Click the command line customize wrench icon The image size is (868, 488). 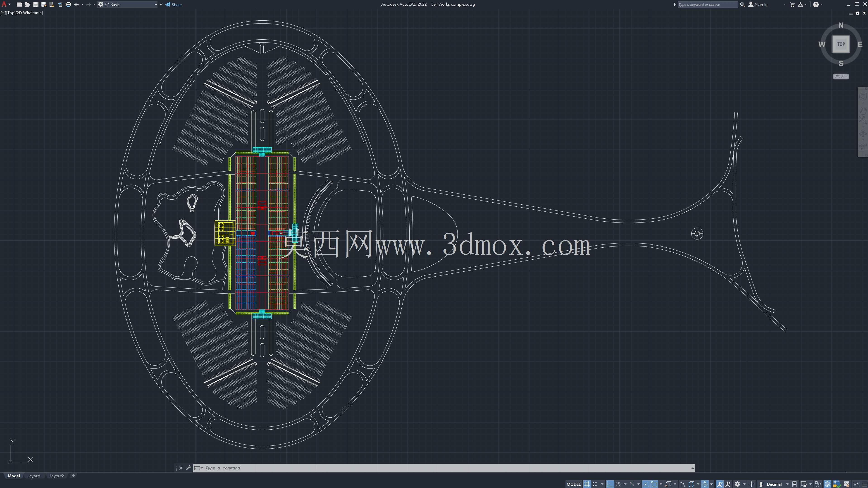pos(188,468)
